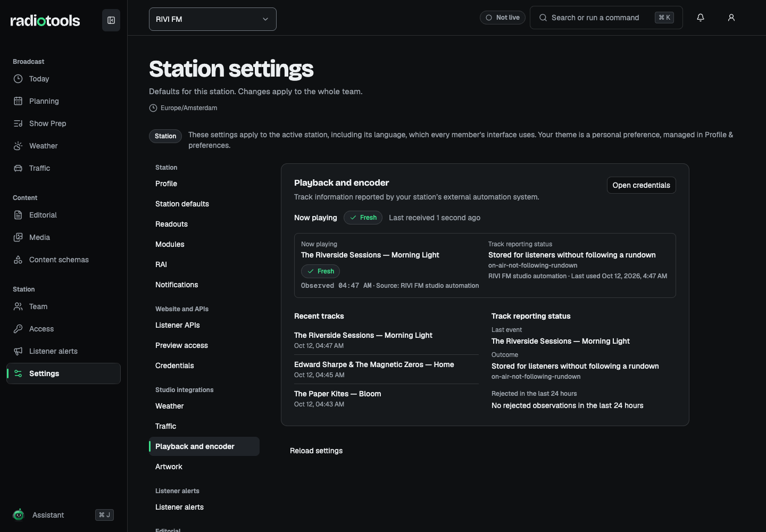Open the Assistant panel
766x532 pixels.
click(64, 514)
